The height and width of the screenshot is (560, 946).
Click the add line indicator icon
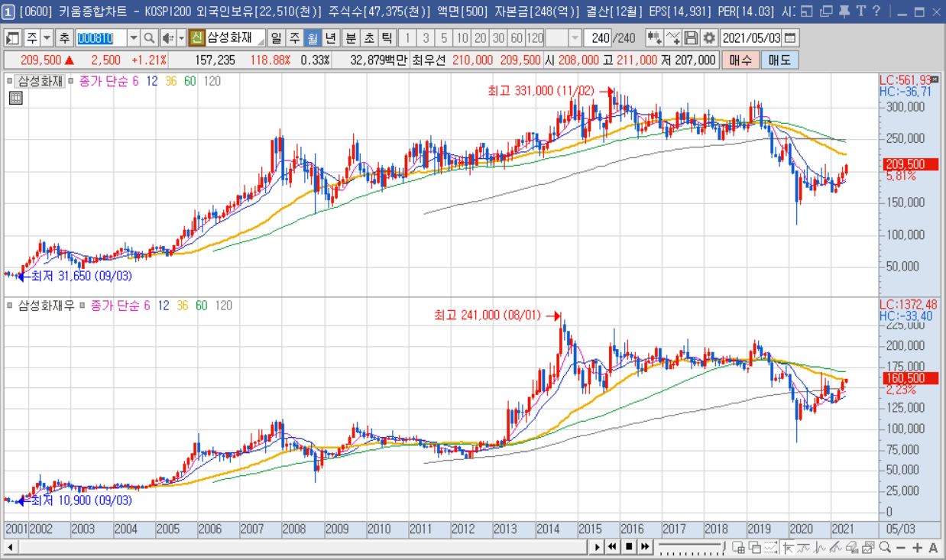point(673,38)
